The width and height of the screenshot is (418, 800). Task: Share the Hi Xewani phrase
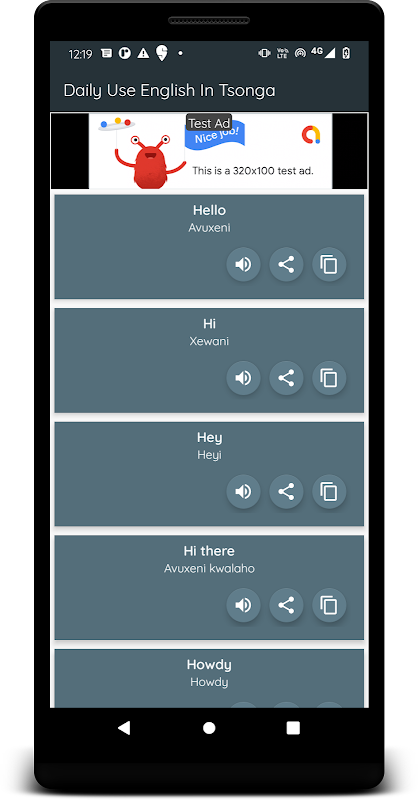click(286, 378)
